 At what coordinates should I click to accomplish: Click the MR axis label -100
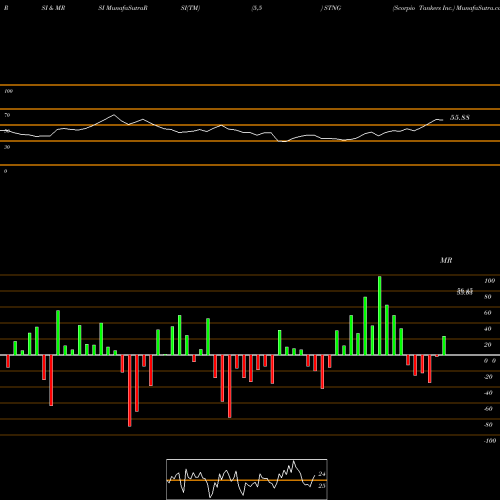click(x=489, y=441)
